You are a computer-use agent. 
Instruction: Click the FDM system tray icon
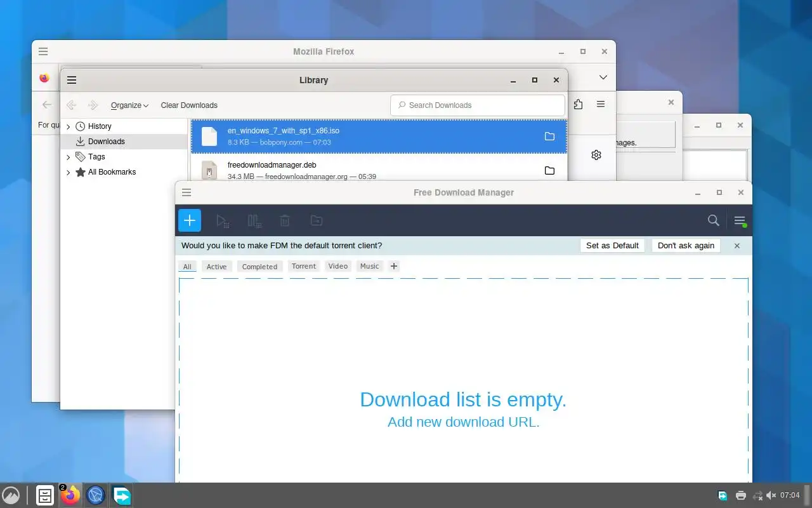pos(723,495)
